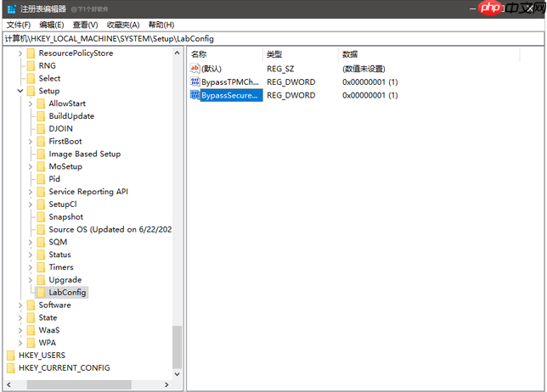Click the tree vertical scrollbar down arrow
547x392 pixels.
click(178, 374)
